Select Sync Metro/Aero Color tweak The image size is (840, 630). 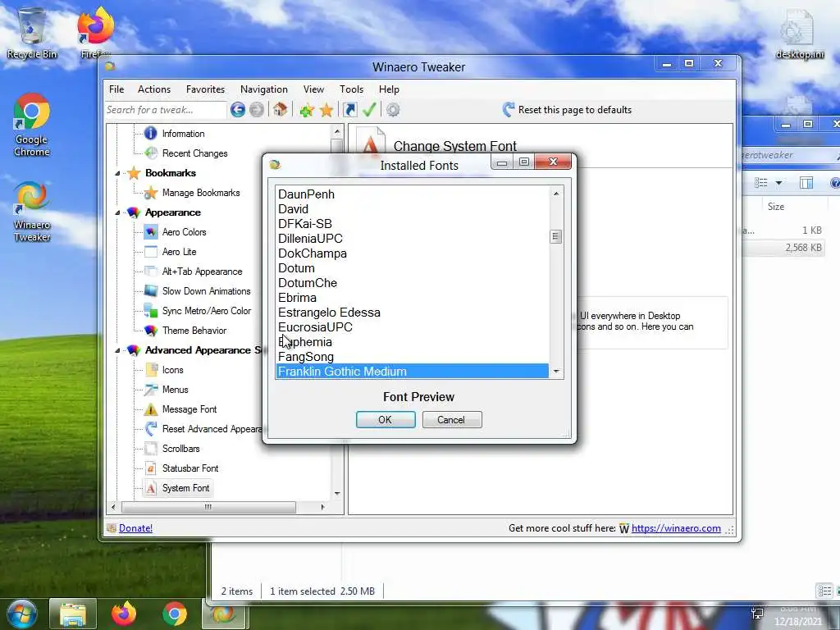pos(206,311)
